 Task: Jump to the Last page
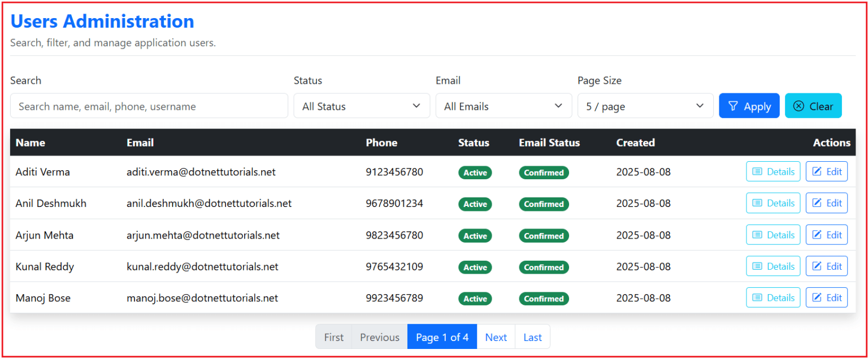[x=532, y=337]
